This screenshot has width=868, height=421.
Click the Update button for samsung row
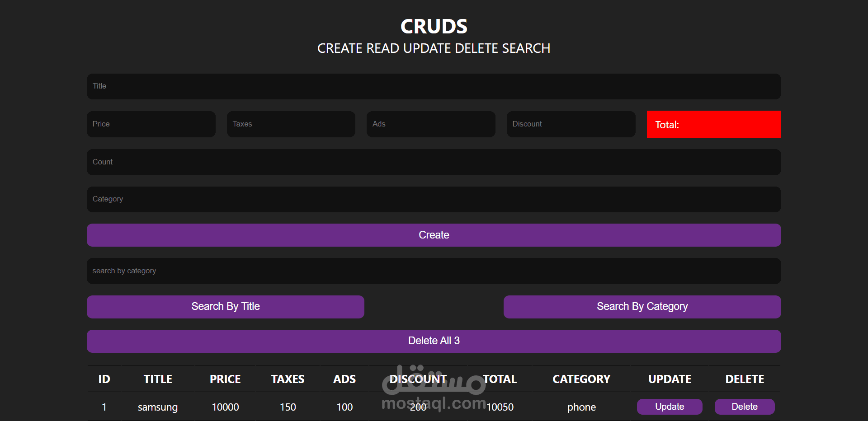670,407
